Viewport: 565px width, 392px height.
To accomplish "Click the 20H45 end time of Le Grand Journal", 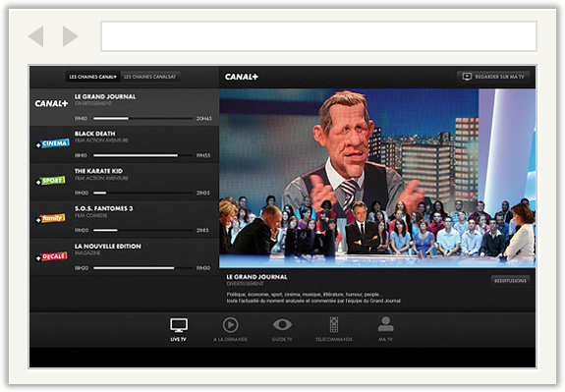I will (x=204, y=118).
